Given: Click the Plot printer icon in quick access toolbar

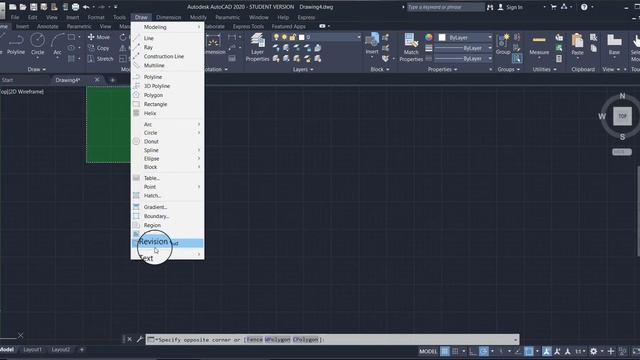Looking at the screenshot, I should [x=75, y=7].
